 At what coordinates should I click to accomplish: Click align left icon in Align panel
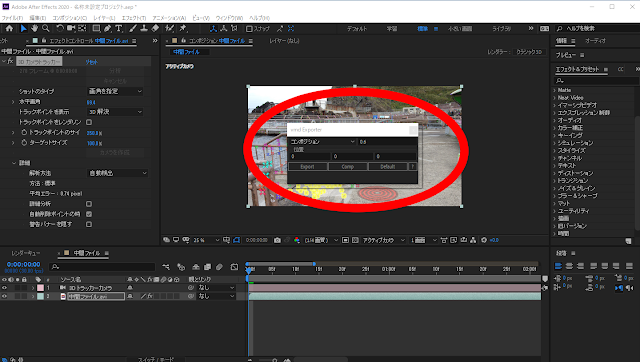(558, 266)
